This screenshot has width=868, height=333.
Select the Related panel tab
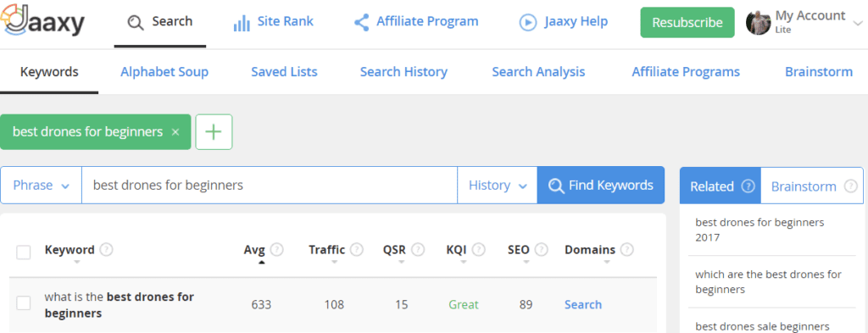pyautogui.click(x=721, y=186)
